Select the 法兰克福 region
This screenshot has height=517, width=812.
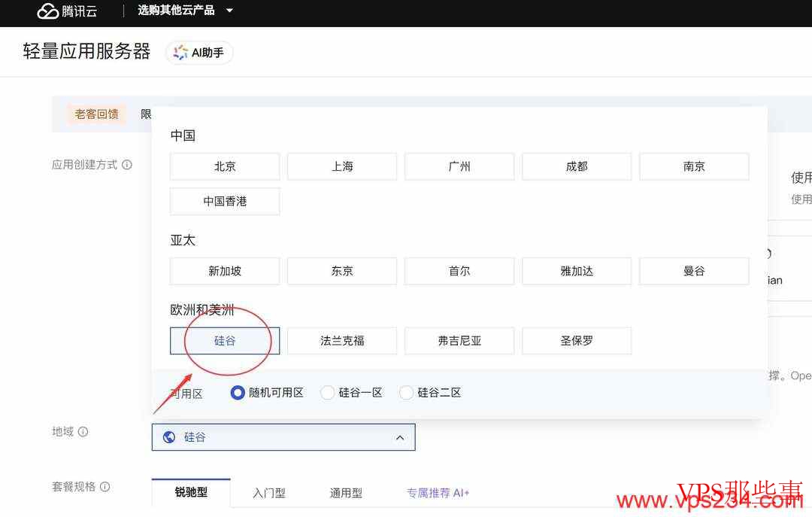click(342, 341)
